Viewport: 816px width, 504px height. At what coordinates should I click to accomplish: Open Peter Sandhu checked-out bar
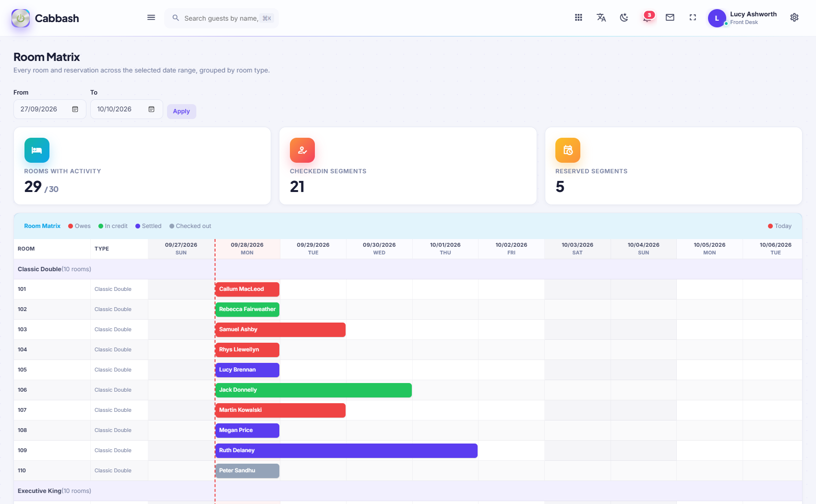pos(247,471)
